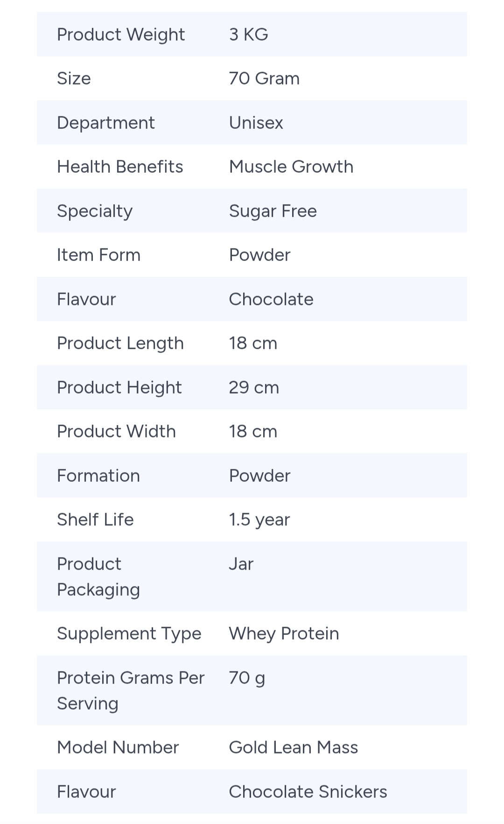Image resolution: width=504 pixels, height=824 pixels.
Task: Click the Jar packaging value
Action: point(241,564)
